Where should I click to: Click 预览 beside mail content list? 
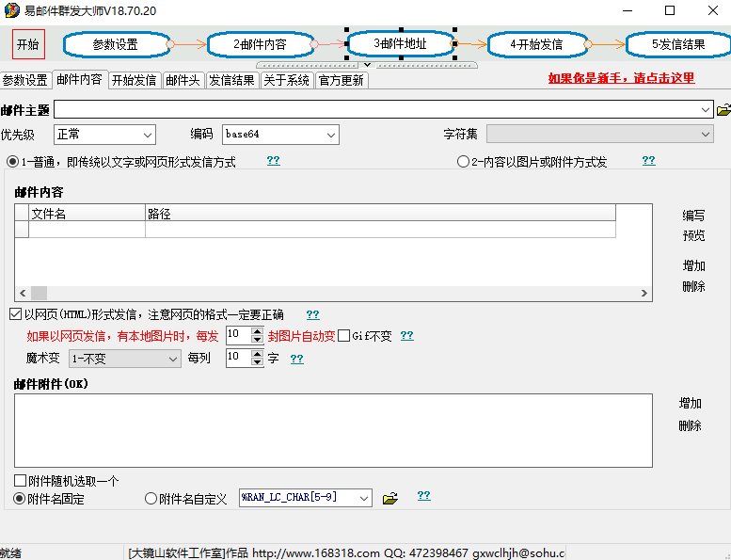point(693,235)
